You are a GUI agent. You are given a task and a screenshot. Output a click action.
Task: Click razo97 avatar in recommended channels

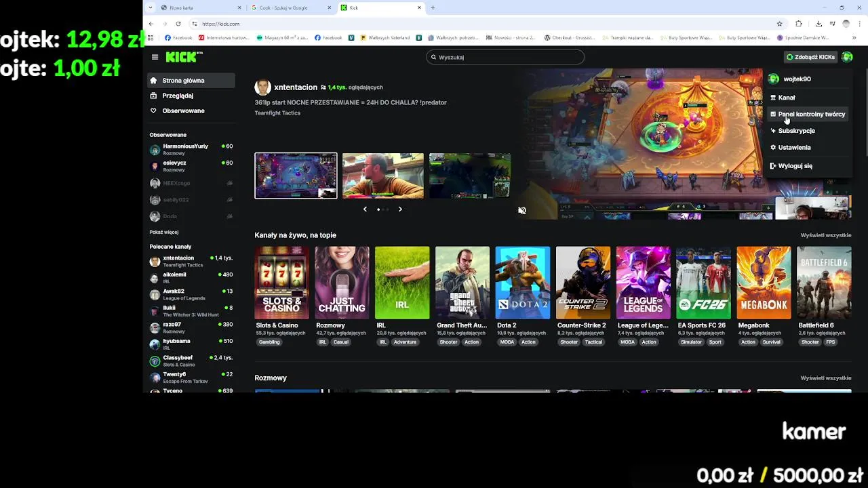155,327
